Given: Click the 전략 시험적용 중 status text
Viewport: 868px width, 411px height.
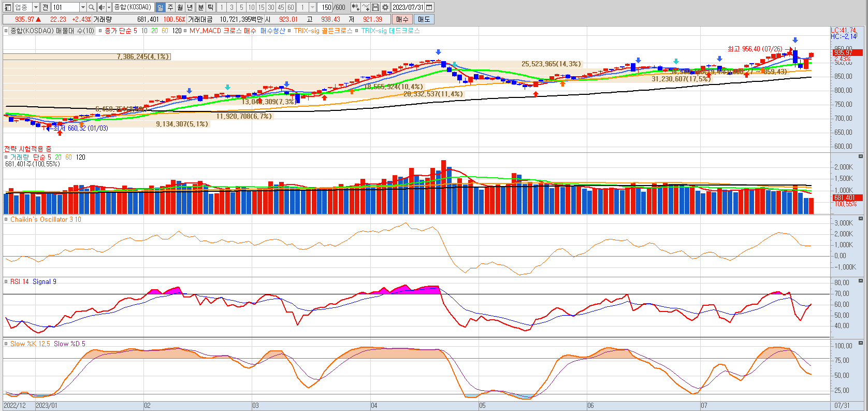Looking at the screenshot, I should click(28, 149).
